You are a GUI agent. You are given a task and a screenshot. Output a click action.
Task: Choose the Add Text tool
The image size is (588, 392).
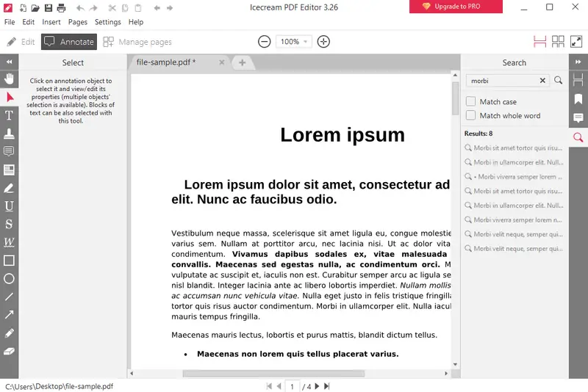click(9, 115)
